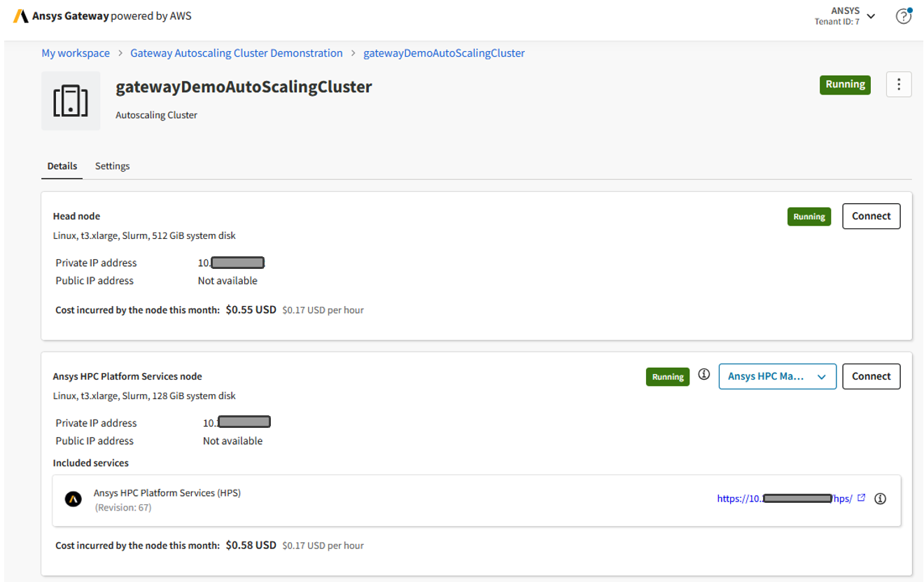The width and height of the screenshot is (924, 582).
Task: Open Gateway Autoscaling Cluster Demonstration breadcrumb
Action: click(236, 53)
